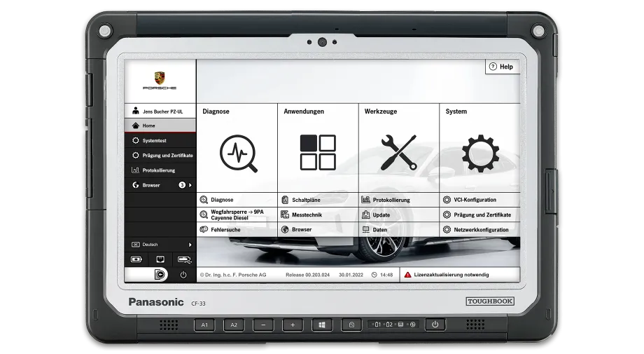The width and height of the screenshot is (644, 354).
Task: Open the large Diagnose magnifier icon
Action: tap(239, 154)
